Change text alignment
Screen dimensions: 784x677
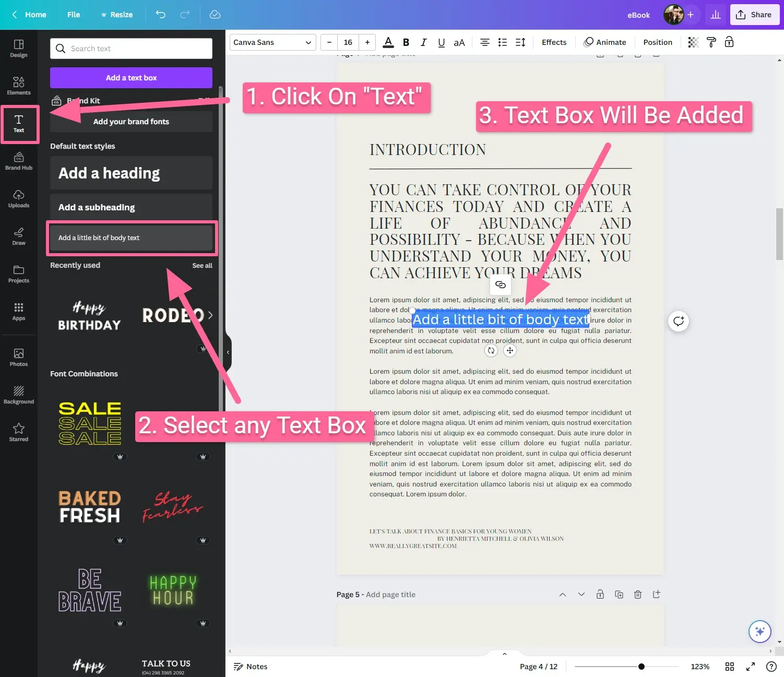485,42
